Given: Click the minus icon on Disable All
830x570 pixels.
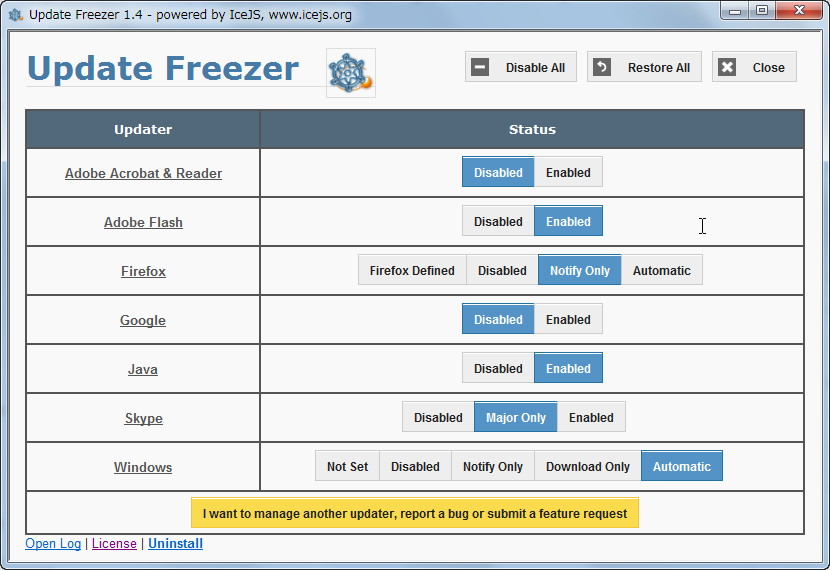Looking at the screenshot, I should 480,67.
